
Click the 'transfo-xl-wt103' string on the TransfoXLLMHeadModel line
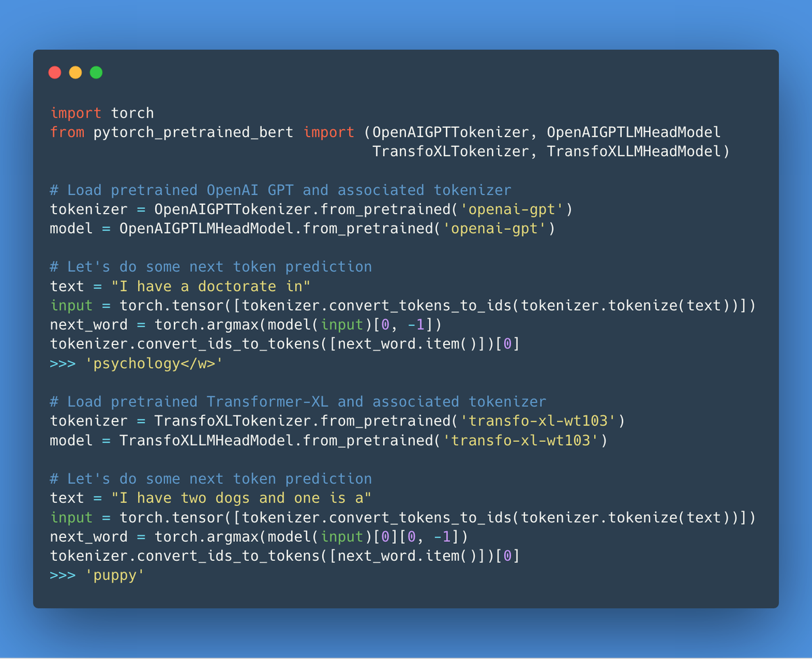click(520, 440)
